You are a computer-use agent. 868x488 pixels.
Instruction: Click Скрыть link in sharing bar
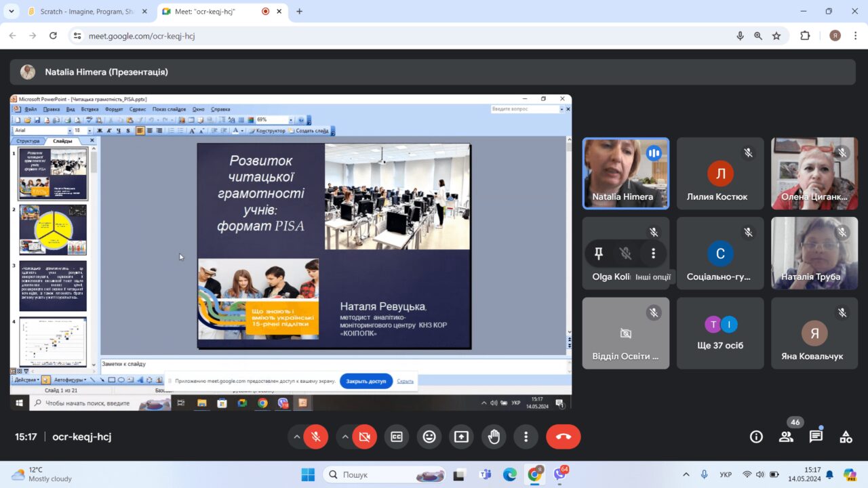[x=406, y=381]
